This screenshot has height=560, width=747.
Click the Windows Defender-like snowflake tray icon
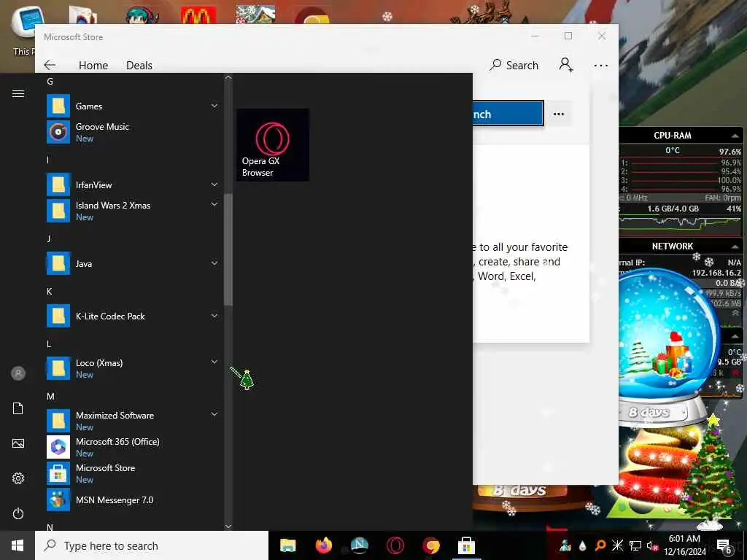pyautogui.click(x=617, y=545)
